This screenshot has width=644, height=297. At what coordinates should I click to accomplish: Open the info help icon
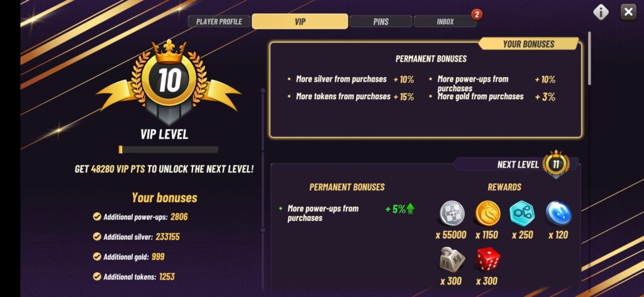601,12
